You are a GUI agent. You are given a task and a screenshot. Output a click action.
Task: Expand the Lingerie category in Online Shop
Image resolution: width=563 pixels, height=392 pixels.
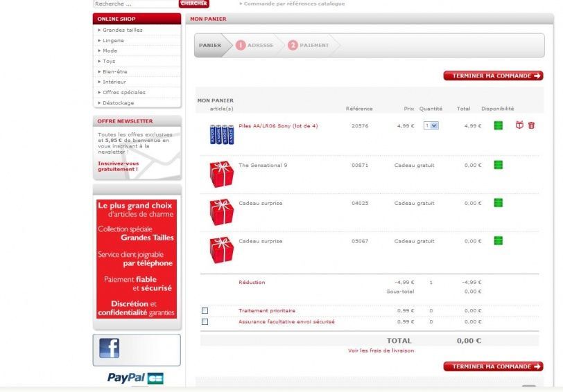point(113,40)
